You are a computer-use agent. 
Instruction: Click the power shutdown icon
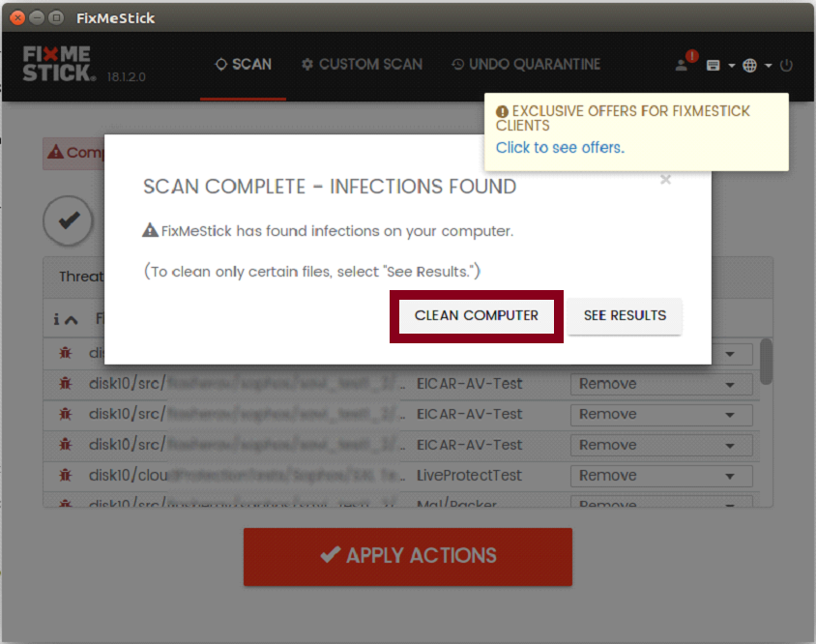click(786, 65)
